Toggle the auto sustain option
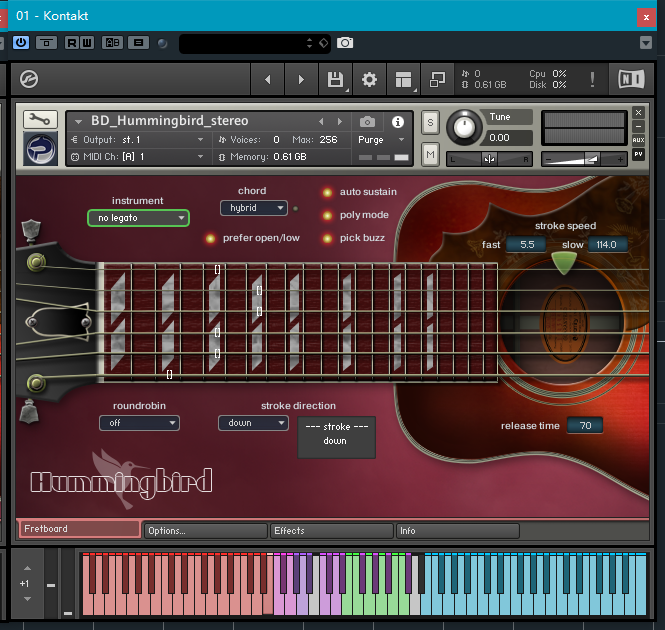The height and width of the screenshot is (630, 665). pyautogui.click(x=327, y=193)
